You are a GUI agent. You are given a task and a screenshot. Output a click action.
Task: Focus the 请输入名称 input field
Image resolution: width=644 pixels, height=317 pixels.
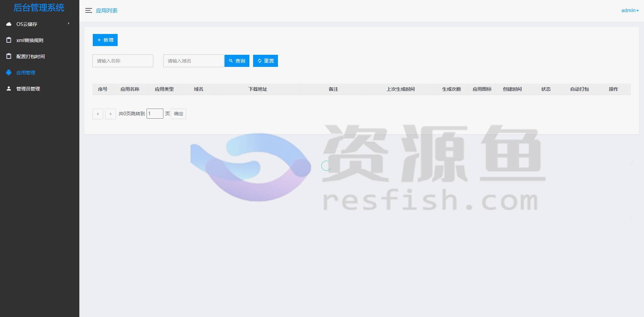point(123,61)
